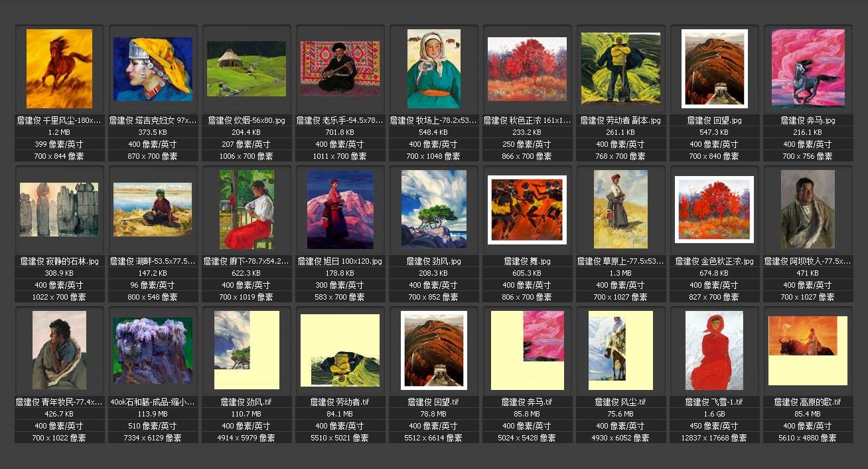Click the 舞.jpg dancers thumbnail
868x469 pixels.
(527, 209)
